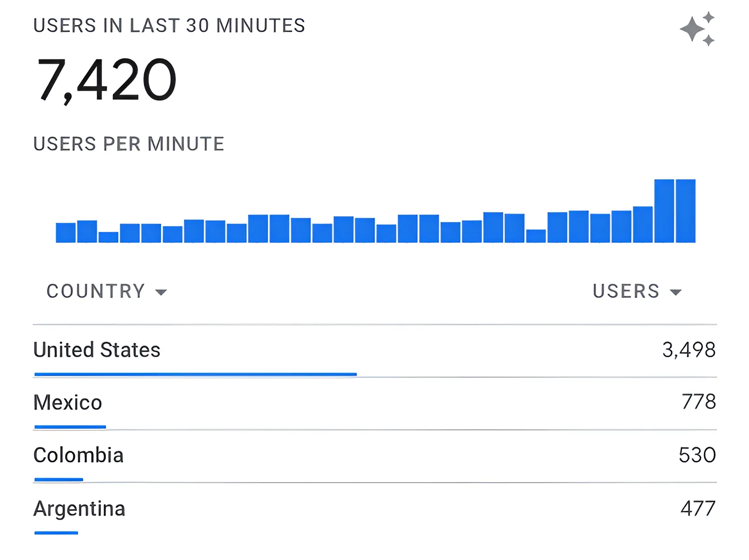Click the United States blue progress bar
Screen dimensions: 749x560
click(x=195, y=375)
